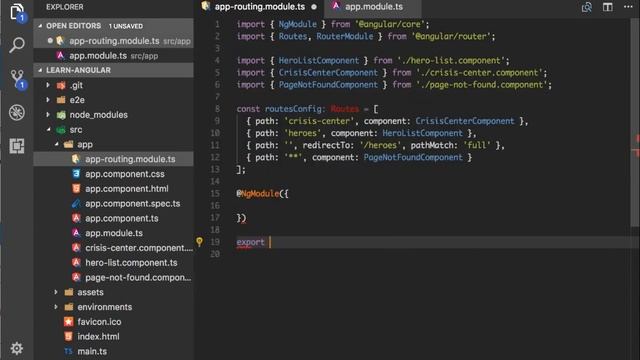Open app.component.spec.ts file
This screenshot has width=640, height=360.
click(113, 203)
